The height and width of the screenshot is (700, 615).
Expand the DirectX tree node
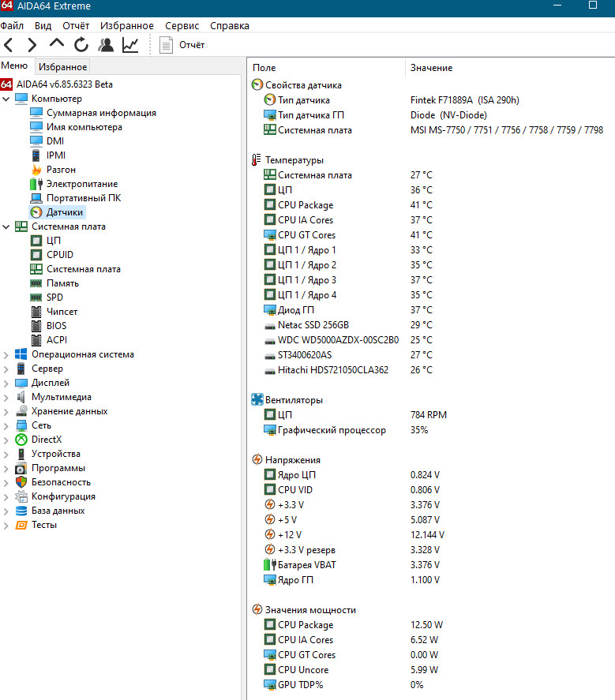6,440
